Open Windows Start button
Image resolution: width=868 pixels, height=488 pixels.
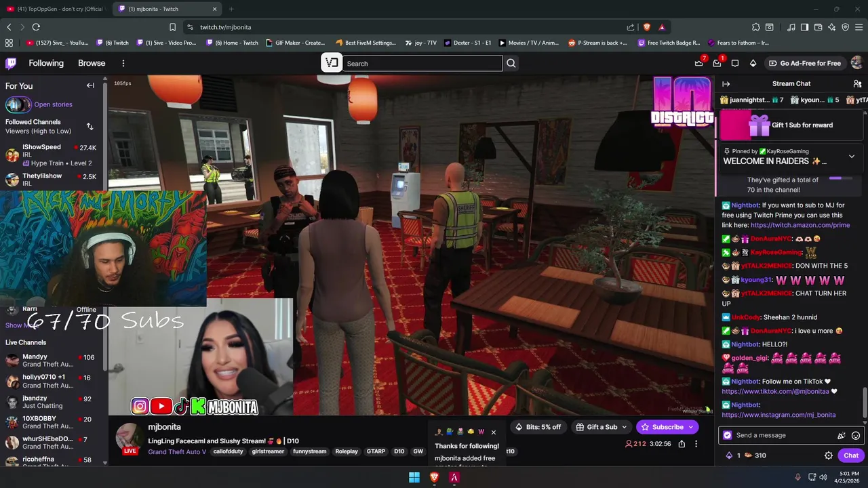coord(414,477)
